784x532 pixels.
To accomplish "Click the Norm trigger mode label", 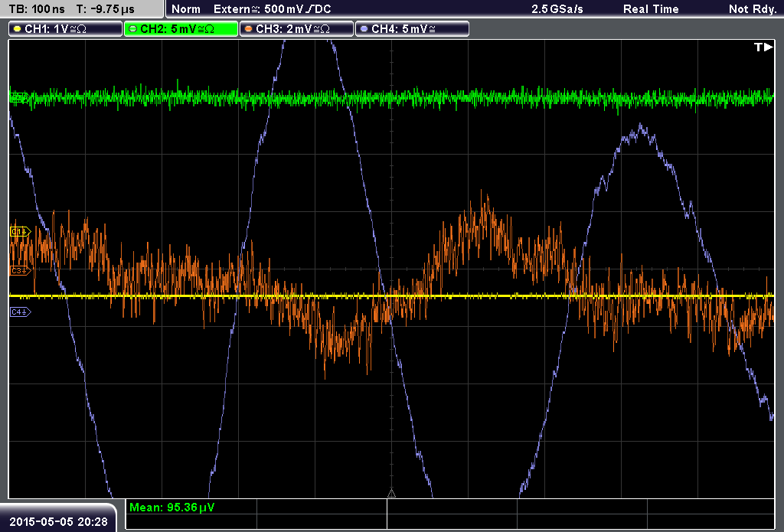I will 186,9.
